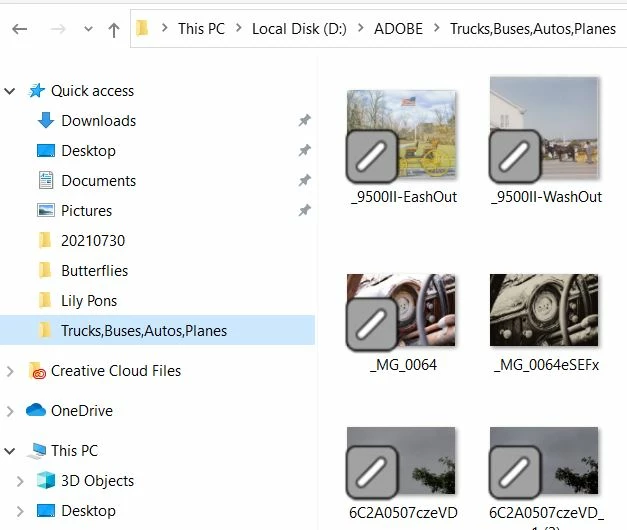This screenshot has height=530, width=627.
Task: Click the Forward navigation arrow
Action: [58, 29]
